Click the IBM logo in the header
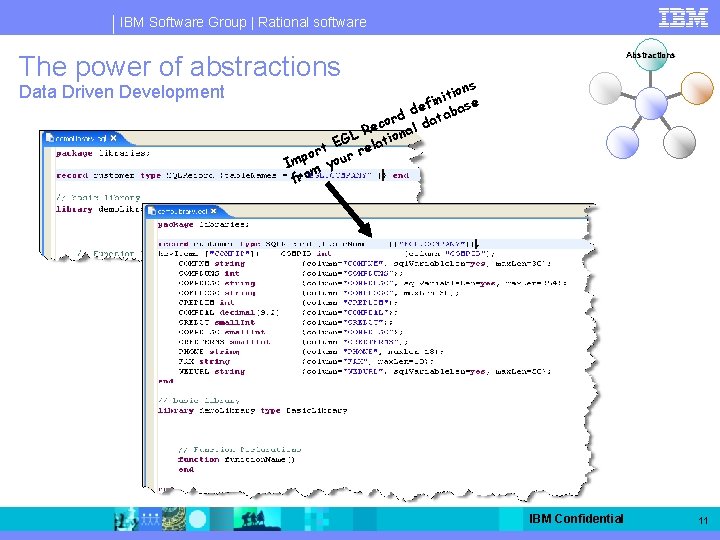 tap(683, 17)
